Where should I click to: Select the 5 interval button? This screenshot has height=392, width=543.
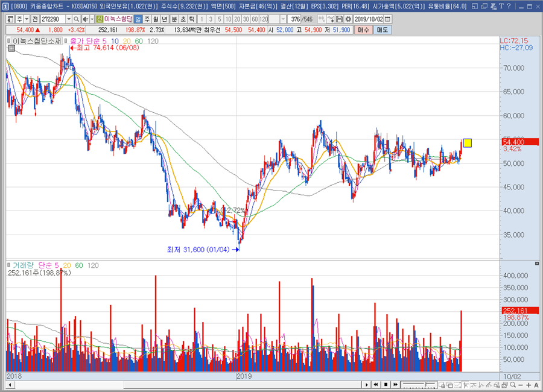(x=219, y=19)
